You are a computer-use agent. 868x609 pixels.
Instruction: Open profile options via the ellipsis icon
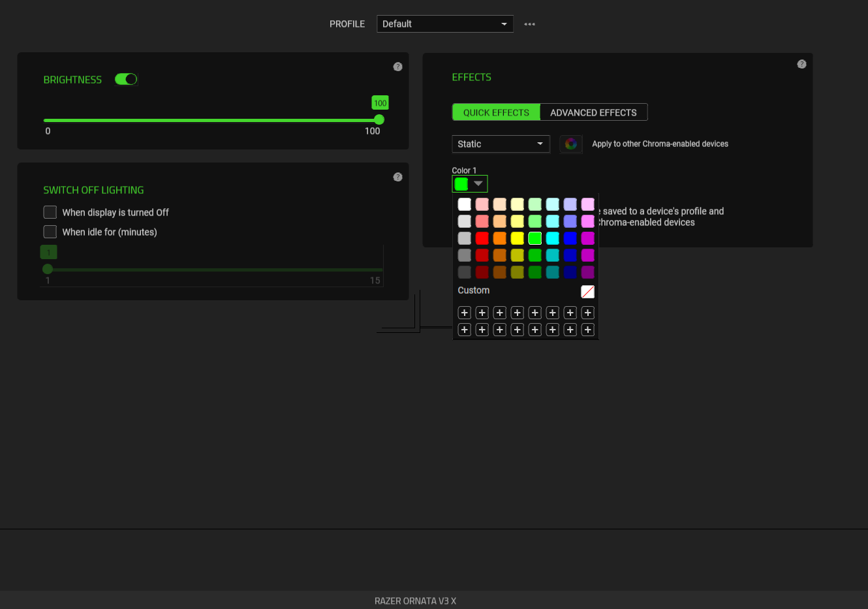click(x=529, y=23)
